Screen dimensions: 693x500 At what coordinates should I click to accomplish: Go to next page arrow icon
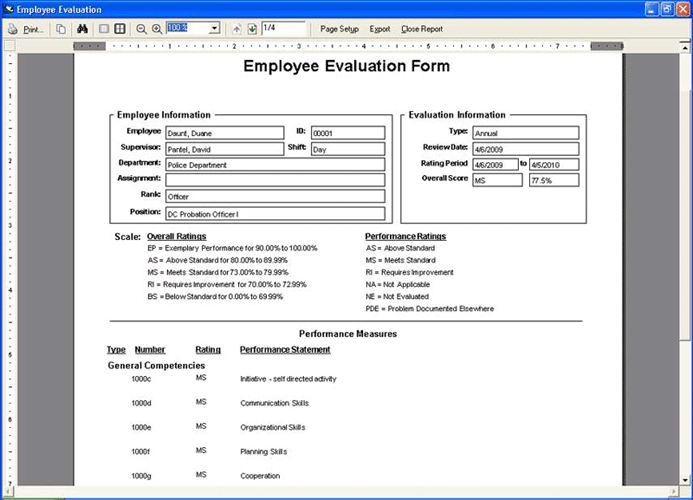pos(251,29)
